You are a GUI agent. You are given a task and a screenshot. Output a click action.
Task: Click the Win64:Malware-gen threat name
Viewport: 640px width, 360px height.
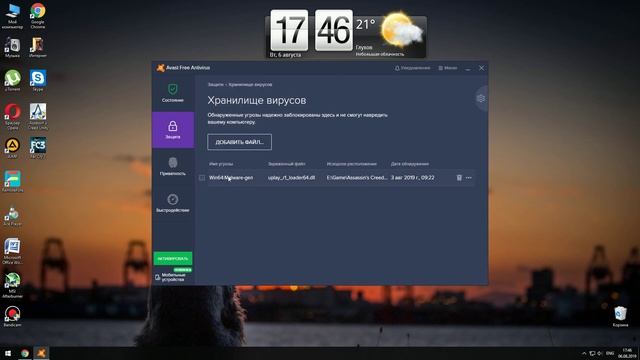[231, 178]
